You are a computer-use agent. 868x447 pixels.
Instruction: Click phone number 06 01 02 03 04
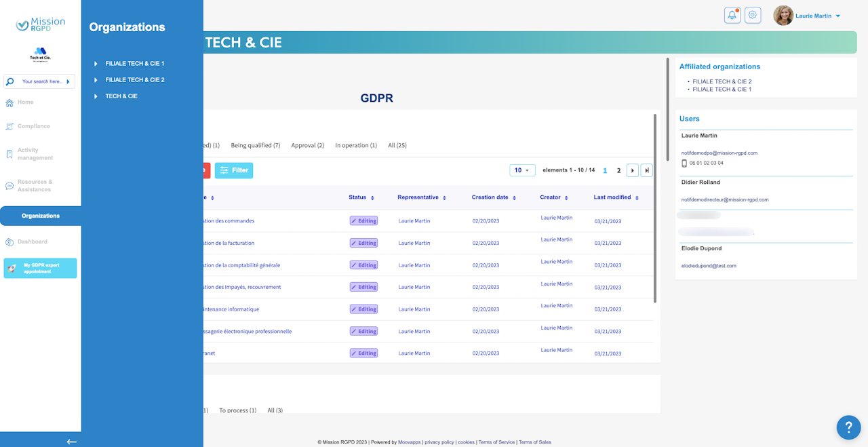point(706,163)
